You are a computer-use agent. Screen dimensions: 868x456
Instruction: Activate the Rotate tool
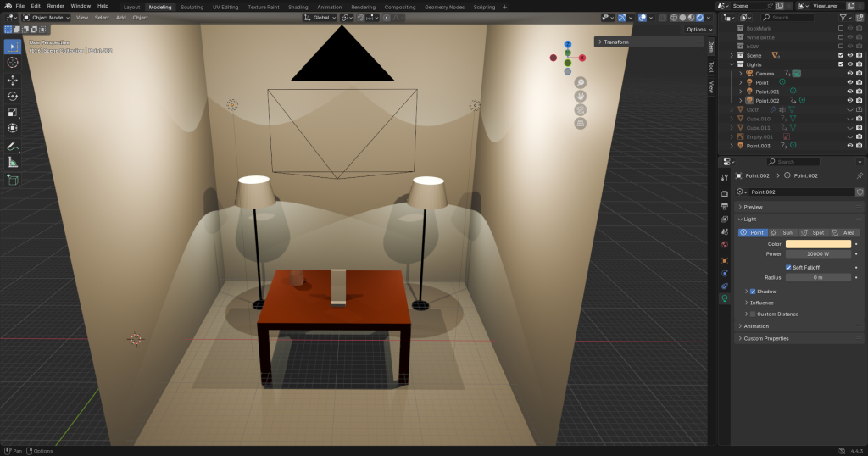point(13,97)
